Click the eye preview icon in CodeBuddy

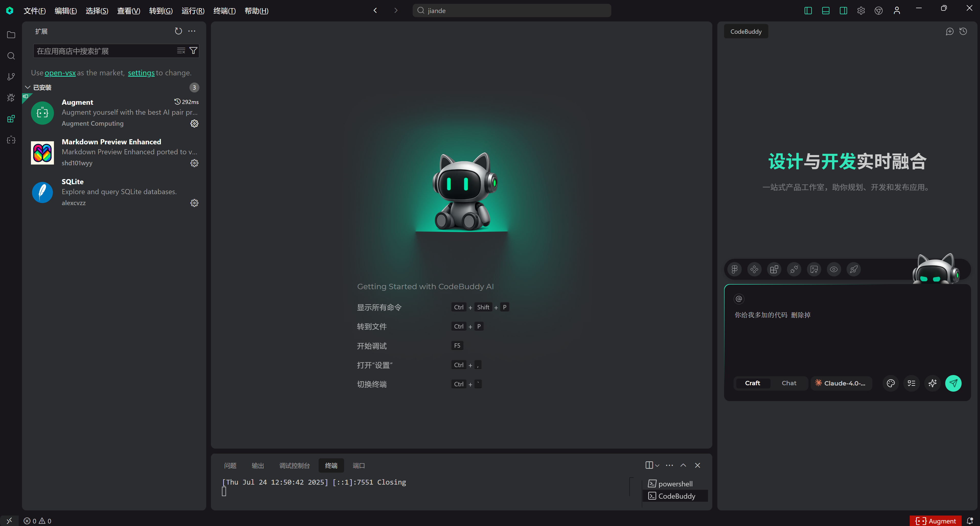(x=834, y=270)
